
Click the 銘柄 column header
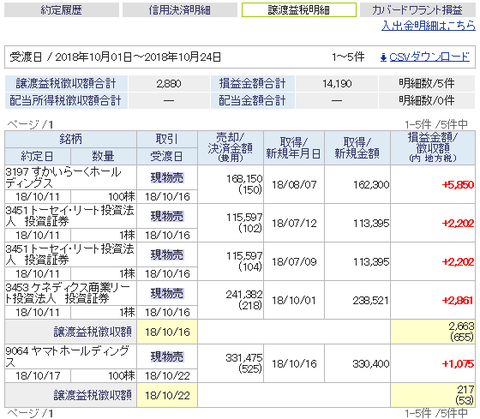pyautogui.click(x=70, y=139)
